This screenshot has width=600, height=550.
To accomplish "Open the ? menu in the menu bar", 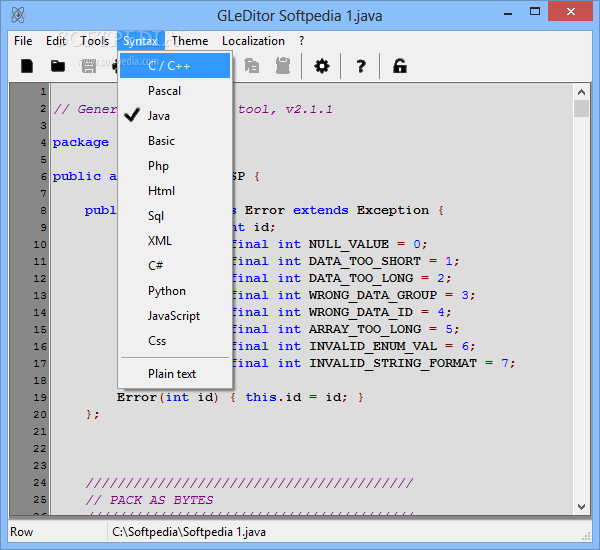I will pyautogui.click(x=302, y=41).
